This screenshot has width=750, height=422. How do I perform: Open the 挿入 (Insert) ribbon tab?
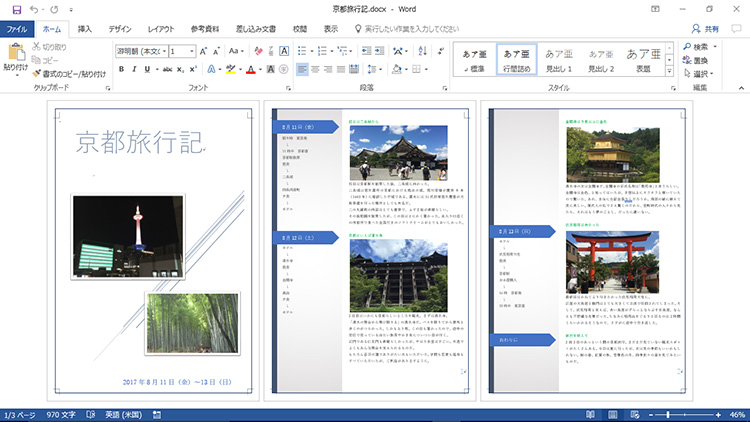click(85, 29)
